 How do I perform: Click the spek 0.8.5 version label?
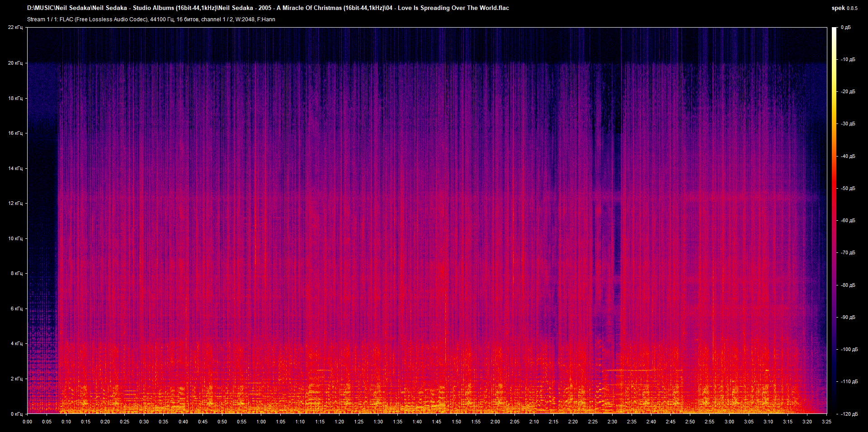coord(844,8)
